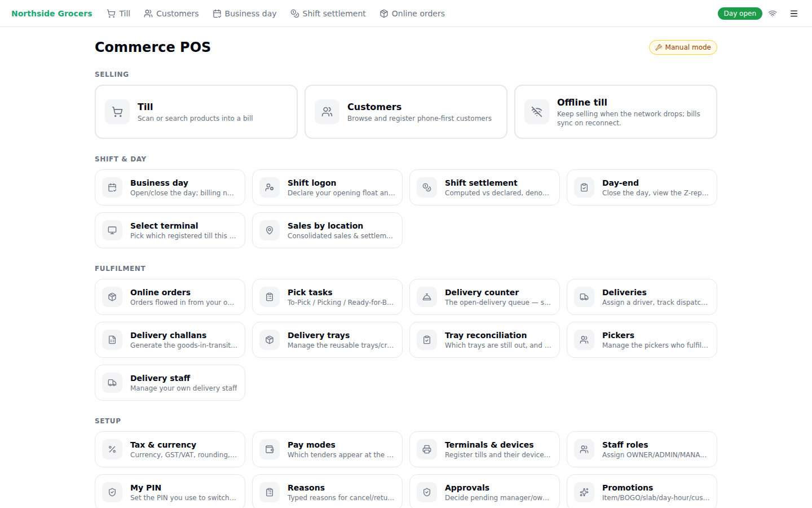This screenshot has height=508, width=812.
Task: Open the My PIN tile title
Action: 145,488
